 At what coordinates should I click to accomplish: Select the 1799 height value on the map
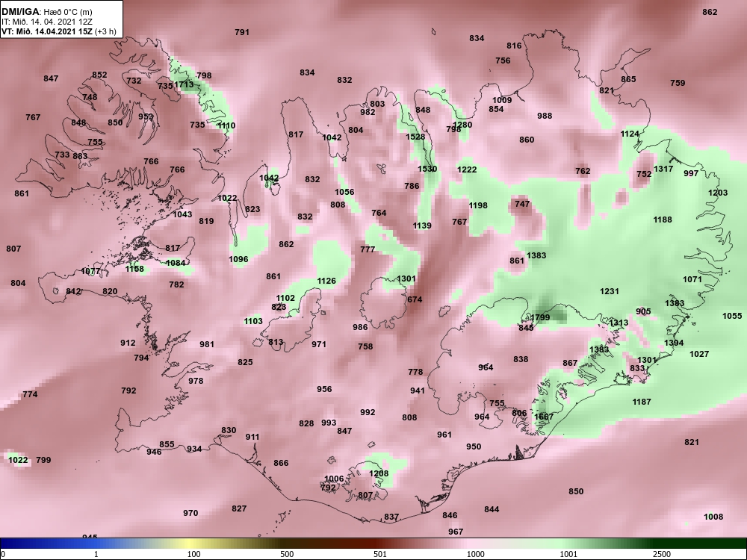540,317
